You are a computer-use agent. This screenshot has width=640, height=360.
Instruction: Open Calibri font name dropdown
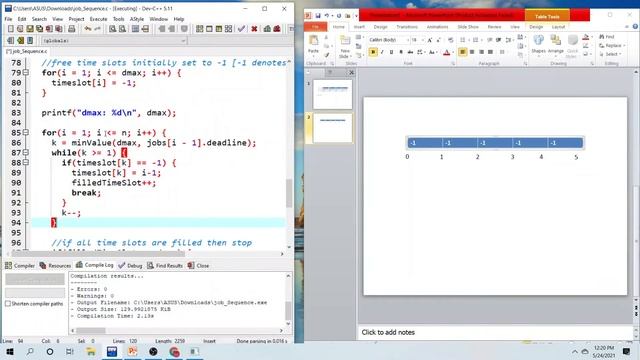click(407, 40)
